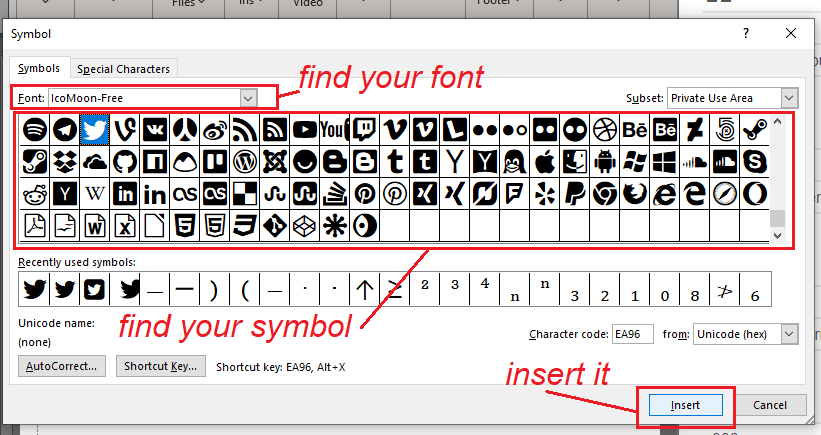The height and width of the screenshot is (435, 821).
Task: Select the highlighted Twitter bird in the grid
Action: coord(95,130)
